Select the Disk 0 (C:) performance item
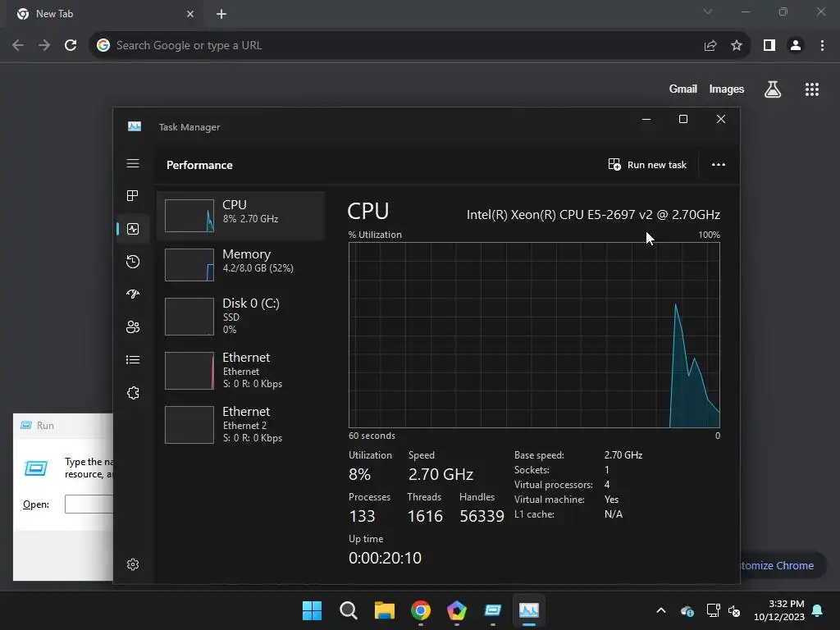Image resolution: width=840 pixels, height=630 pixels. click(x=240, y=316)
